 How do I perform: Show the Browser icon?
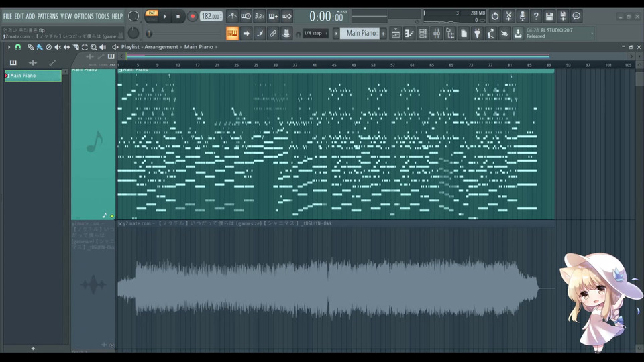(450, 34)
